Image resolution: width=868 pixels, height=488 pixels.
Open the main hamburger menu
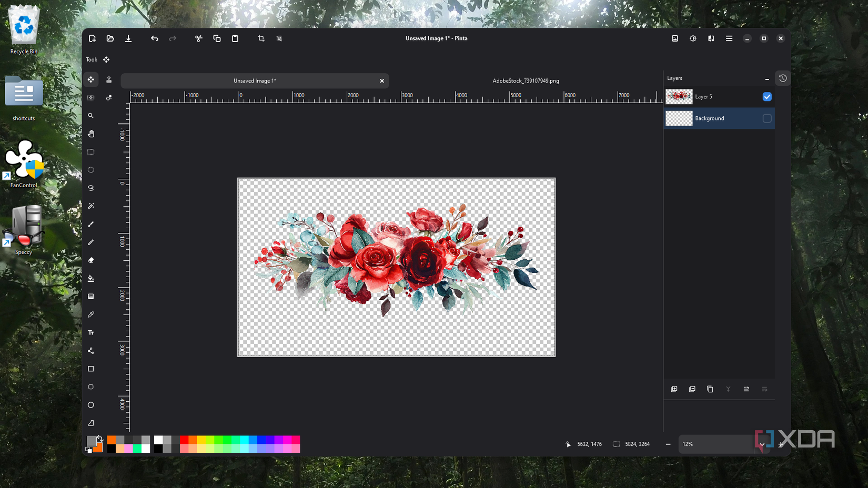pos(729,38)
